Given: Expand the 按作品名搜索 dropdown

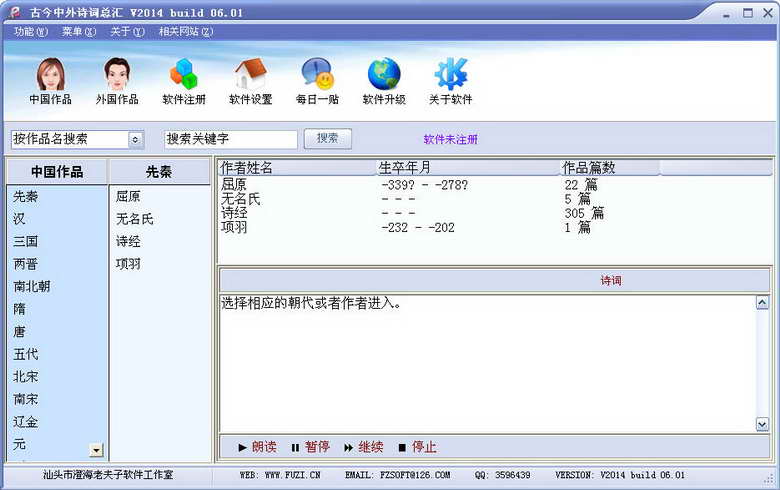Looking at the screenshot, I should pyautogui.click(x=135, y=140).
